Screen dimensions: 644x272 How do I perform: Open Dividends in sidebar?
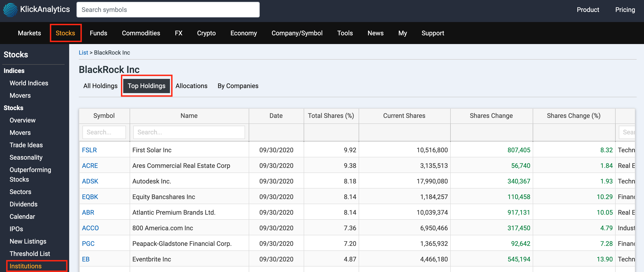pyautogui.click(x=24, y=204)
